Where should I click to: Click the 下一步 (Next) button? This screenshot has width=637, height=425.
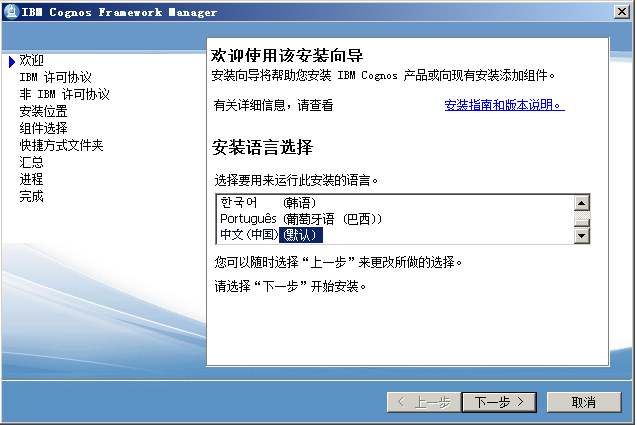click(x=499, y=402)
